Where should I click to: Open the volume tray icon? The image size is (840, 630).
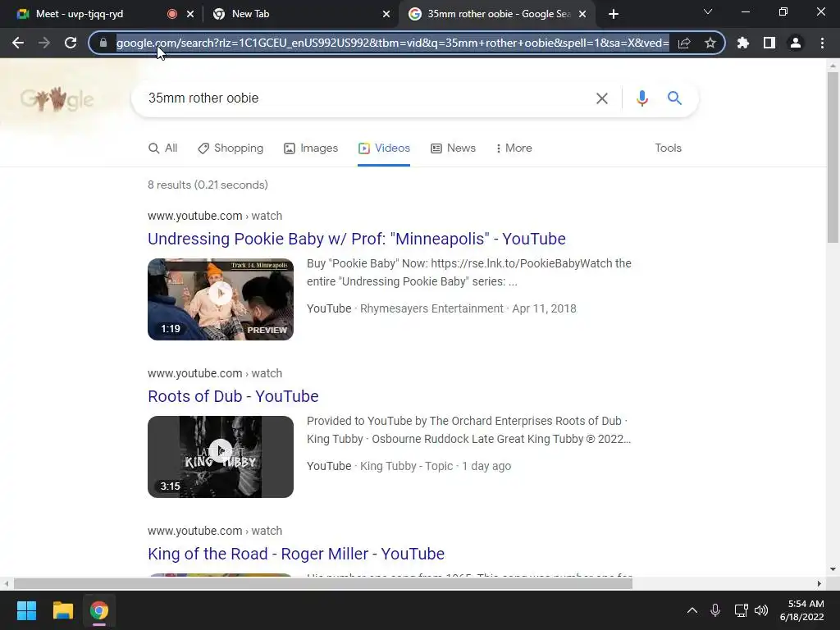click(x=761, y=610)
